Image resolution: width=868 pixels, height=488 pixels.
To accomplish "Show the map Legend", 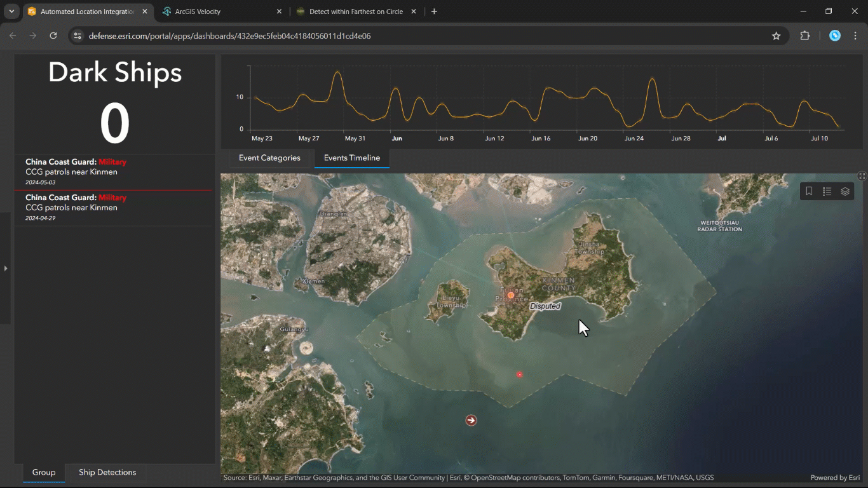I will 827,191.
